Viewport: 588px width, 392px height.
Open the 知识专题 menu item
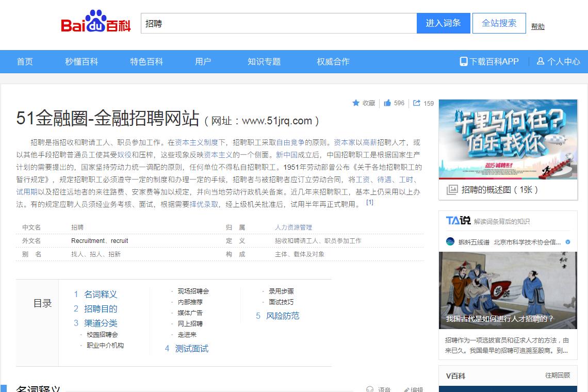[x=264, y=61]
